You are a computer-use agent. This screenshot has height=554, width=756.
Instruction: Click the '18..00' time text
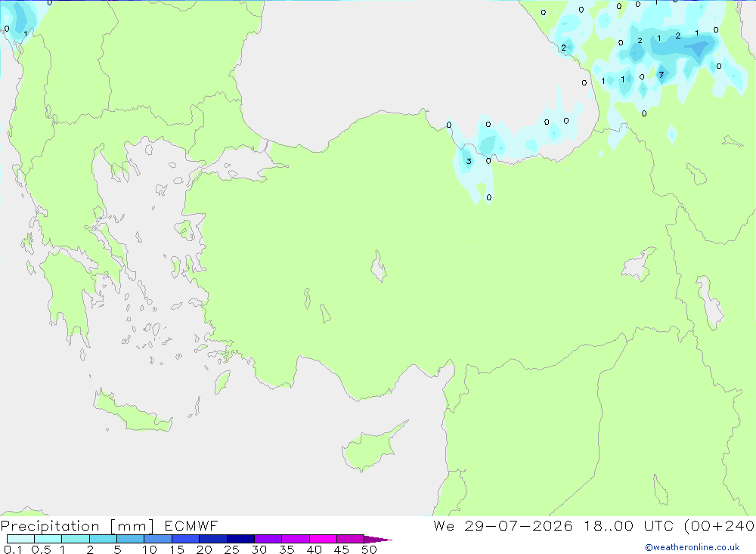click(x=609, y=525)
